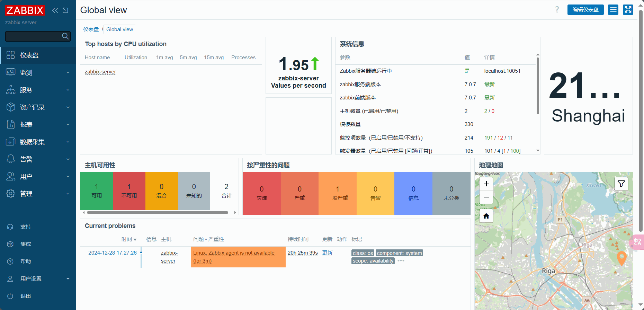Click the search magnifier icon
This screenshot has width=644, height=310.
click(65, 36)
